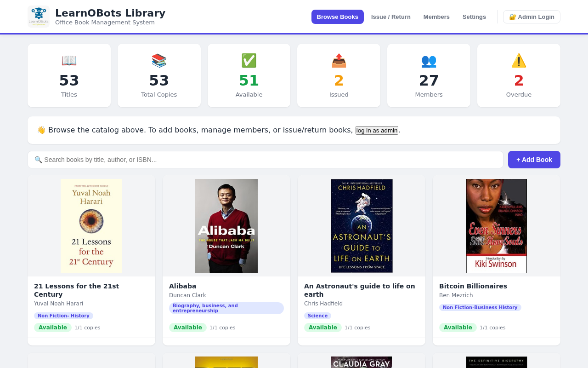Click the green checkmark icon above Available

pyautogui.click(x=249, y=61)
